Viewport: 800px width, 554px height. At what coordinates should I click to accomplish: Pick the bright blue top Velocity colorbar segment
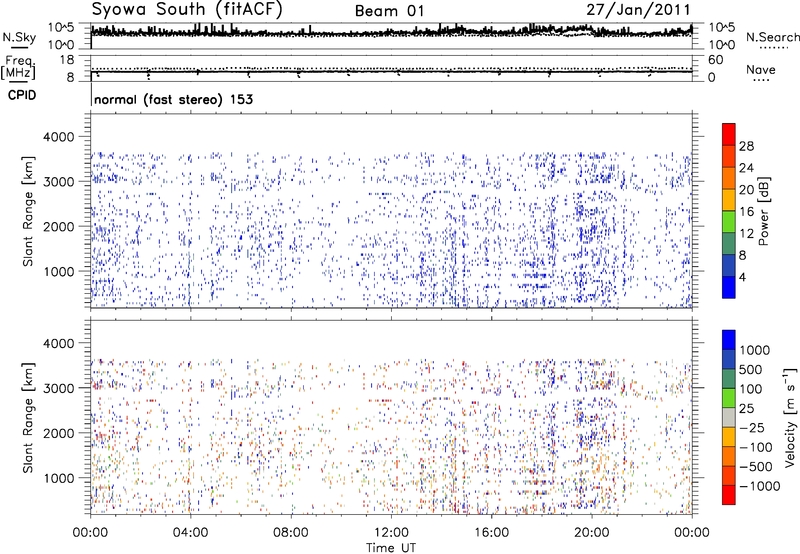[x=729, y=340]
